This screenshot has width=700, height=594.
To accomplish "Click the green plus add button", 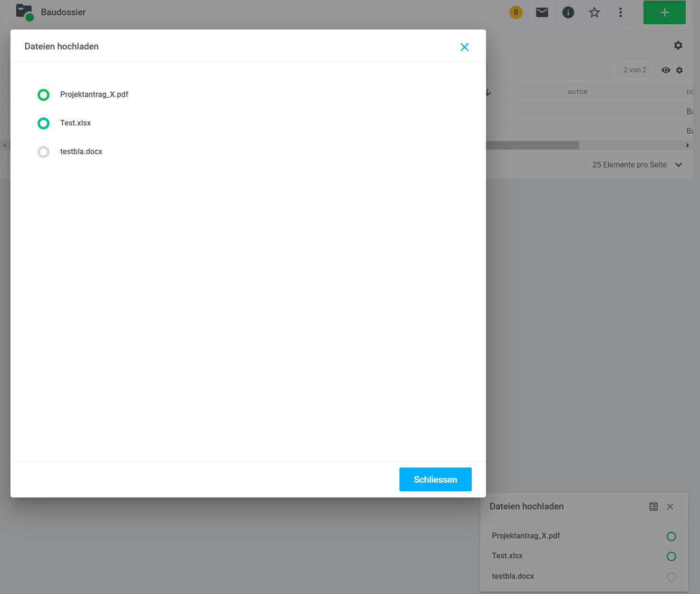I will [664, 12].
